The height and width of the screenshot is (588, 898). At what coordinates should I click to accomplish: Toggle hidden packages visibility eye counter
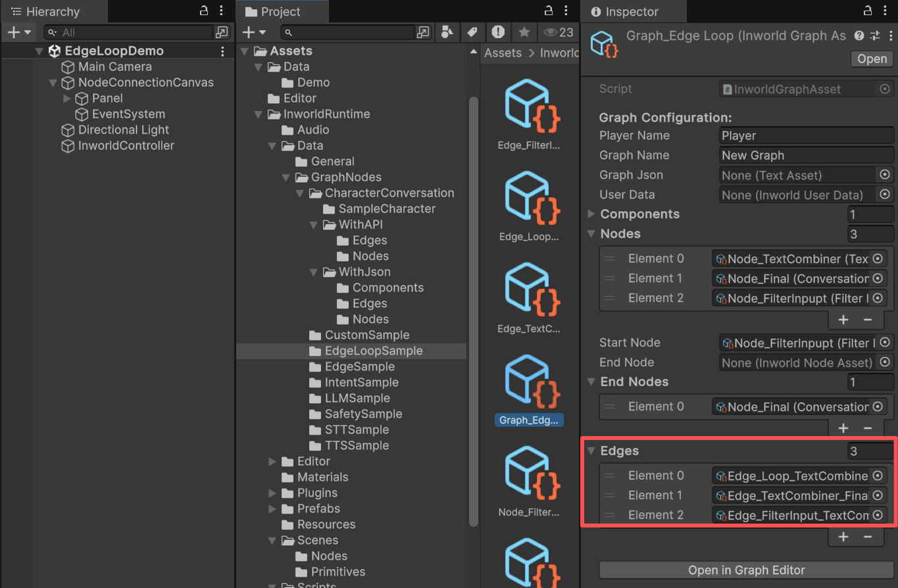(x=557, y=32)
